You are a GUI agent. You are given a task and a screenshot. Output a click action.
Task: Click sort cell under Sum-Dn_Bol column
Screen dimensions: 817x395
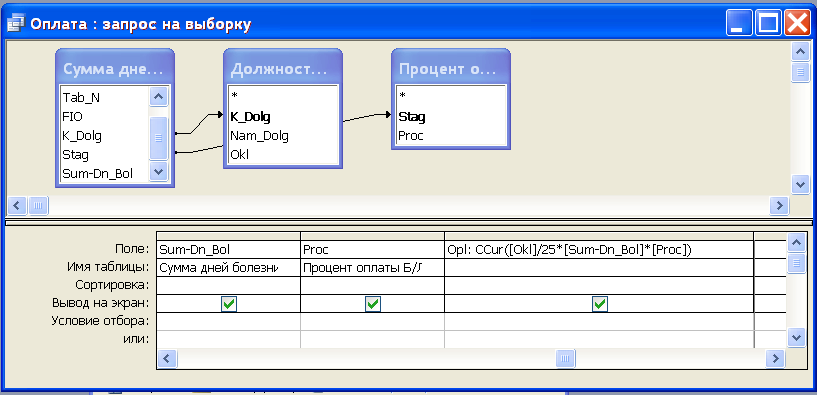click(228, 286)
